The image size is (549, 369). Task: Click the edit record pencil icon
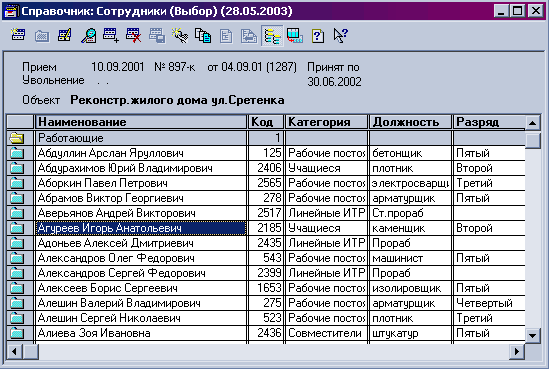pyautogui.click(x=65, y=35)
